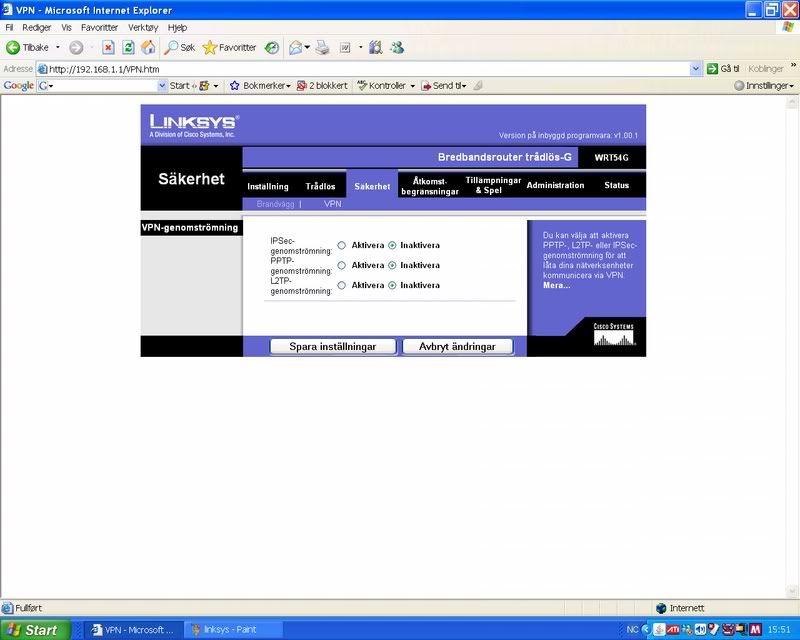This screenshot has width=800, height=640.
Task: Open the Brandvägg sub-tab link
Action: 276,204
